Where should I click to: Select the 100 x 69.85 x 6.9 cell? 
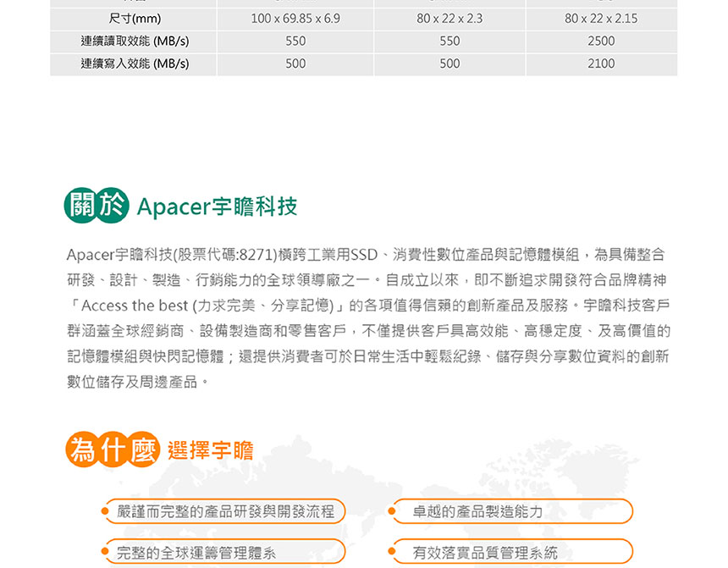pyautogui.click(x=295, y=19)
